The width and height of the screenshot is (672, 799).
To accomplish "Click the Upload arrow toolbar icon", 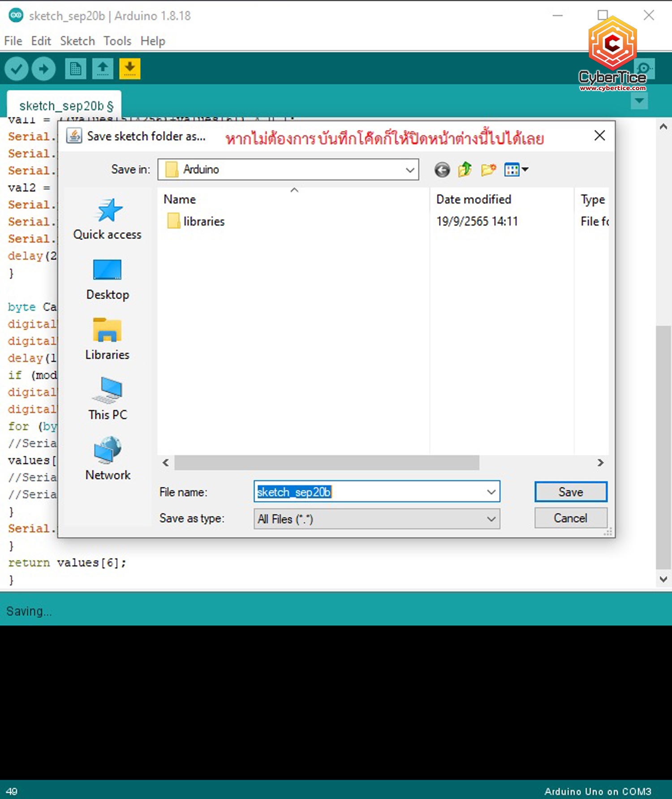I will coord(43,69).
